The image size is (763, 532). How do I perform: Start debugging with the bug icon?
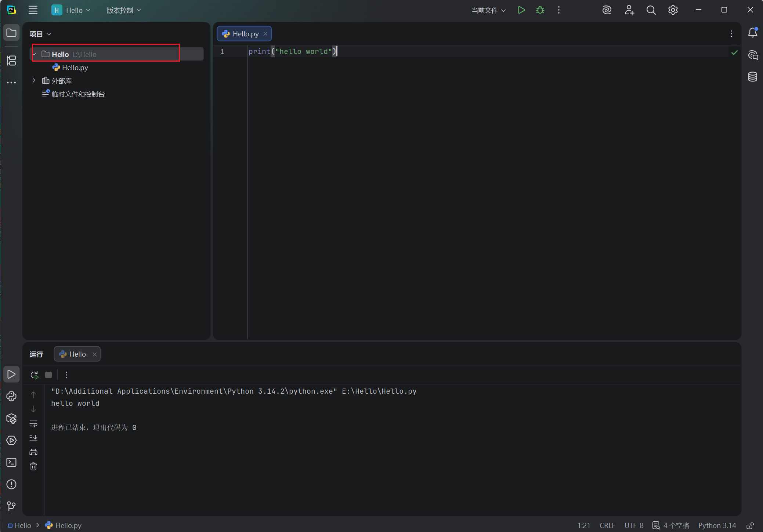point(540,10)
